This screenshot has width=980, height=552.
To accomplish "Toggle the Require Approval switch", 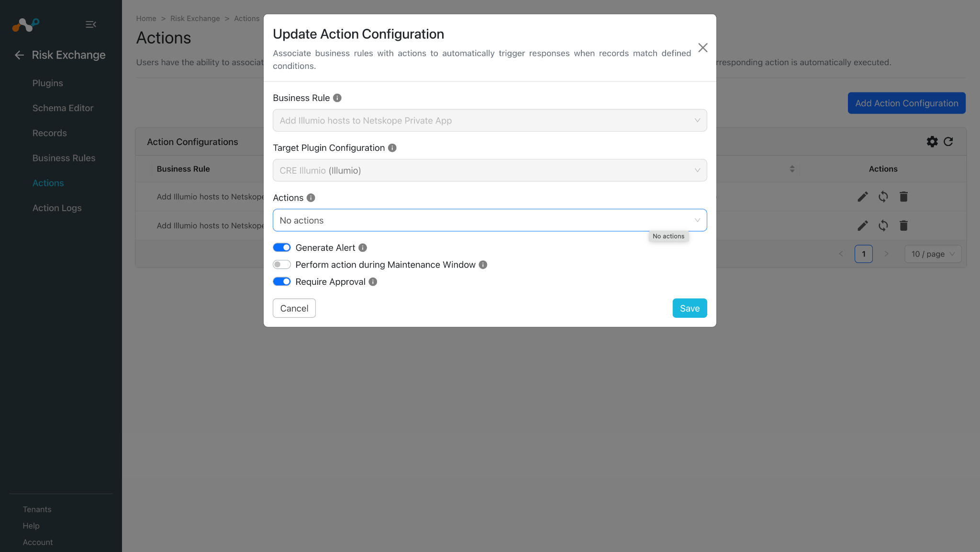I will point(282,282).
